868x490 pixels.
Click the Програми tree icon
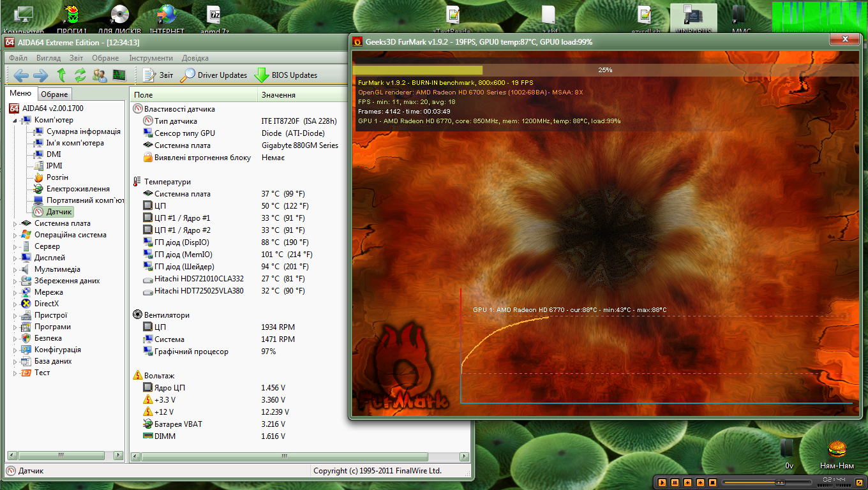pyautogui.click(x=26, y=327)
